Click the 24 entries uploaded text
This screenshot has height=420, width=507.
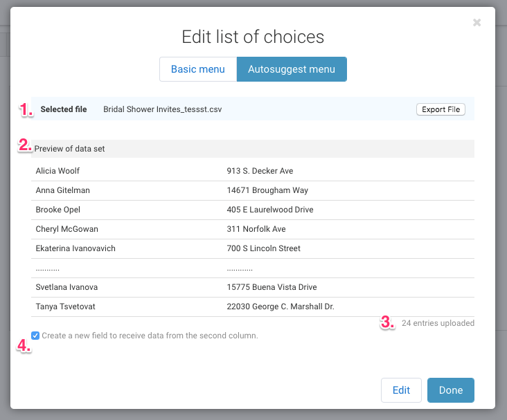point(438,323)
